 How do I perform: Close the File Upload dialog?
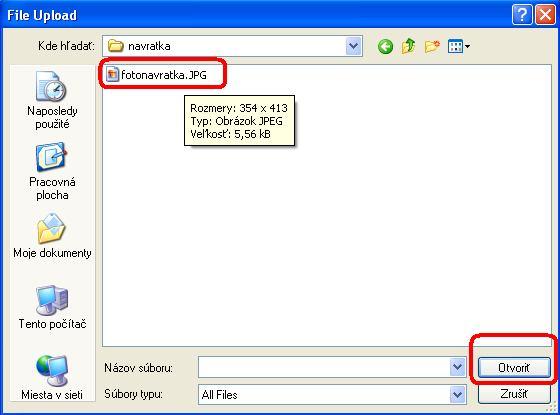click(x=545, y=15)
